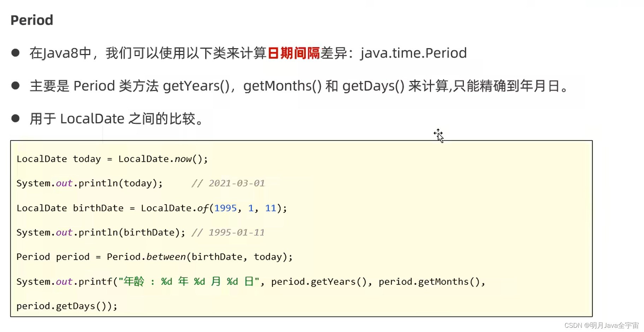This screenshot has height=332, width=644.
Task: Click the move cursor icon above code box
Action: (438, 135)
